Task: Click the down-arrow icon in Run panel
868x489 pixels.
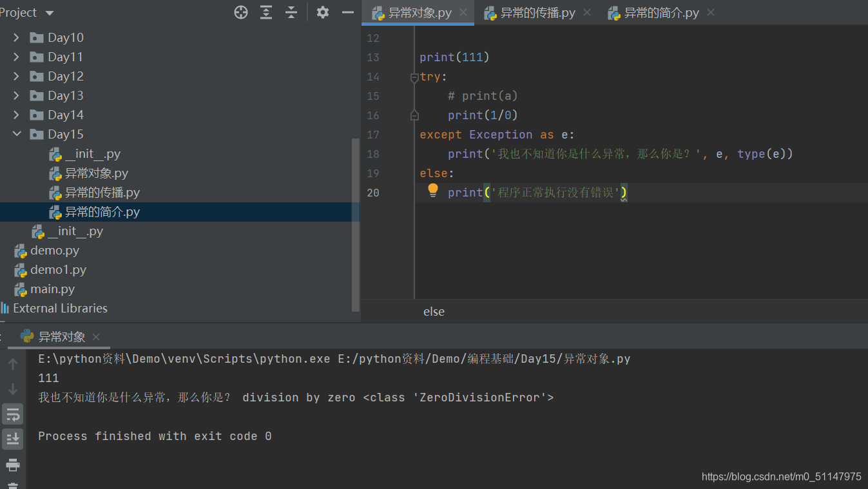Action: (x=12, y=389)
